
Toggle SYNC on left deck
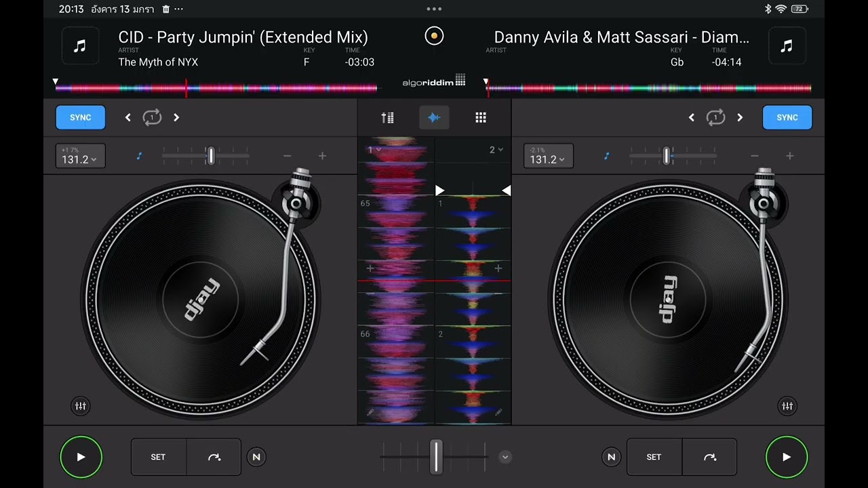click(80, 117)
